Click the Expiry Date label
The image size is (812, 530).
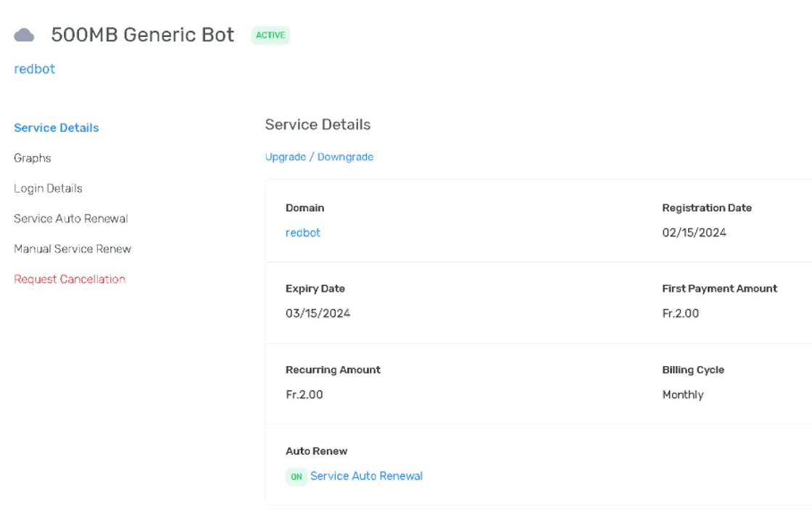click(315, 289)
